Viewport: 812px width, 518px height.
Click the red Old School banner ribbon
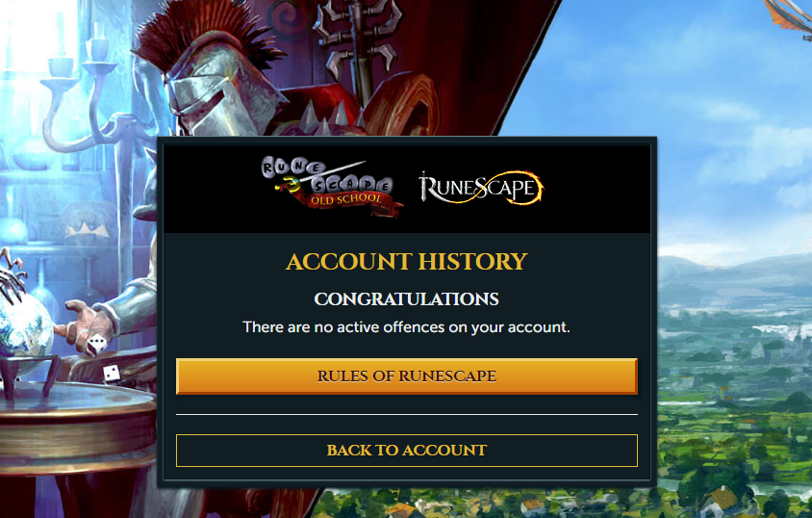tap(352, 203)
